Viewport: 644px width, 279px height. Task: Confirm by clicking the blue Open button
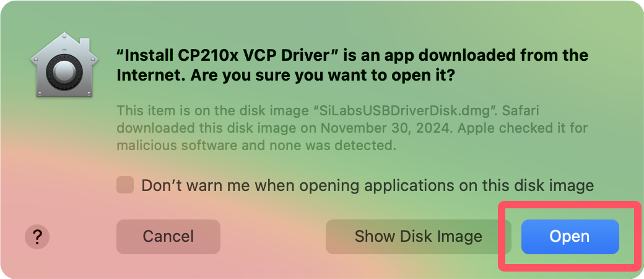coord(570,236)
